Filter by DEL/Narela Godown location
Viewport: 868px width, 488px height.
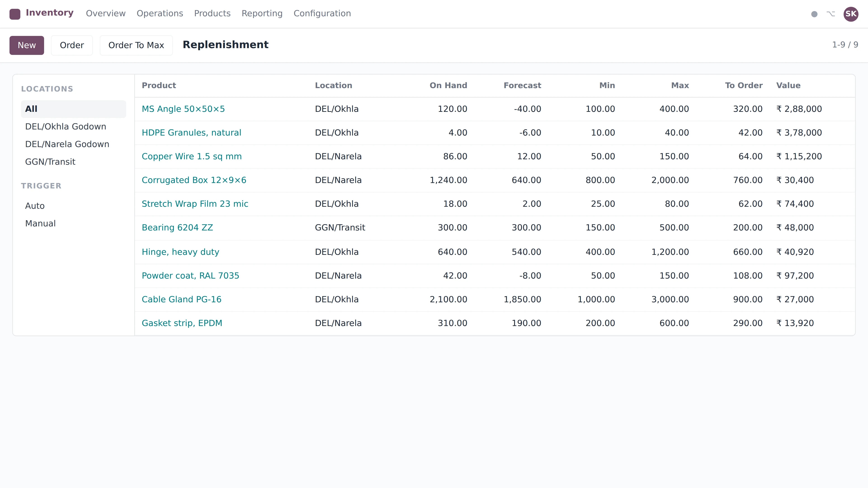click(73, 144)
